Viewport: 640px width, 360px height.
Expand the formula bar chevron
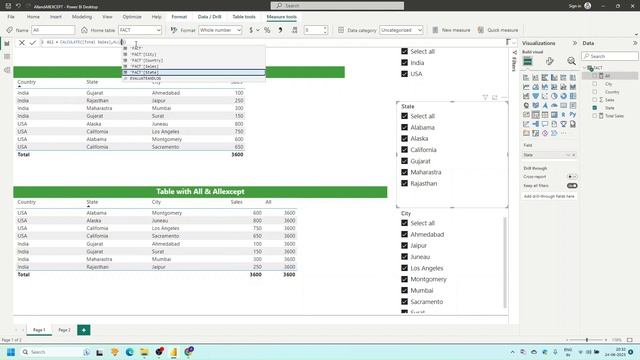(x=514, y=42)
